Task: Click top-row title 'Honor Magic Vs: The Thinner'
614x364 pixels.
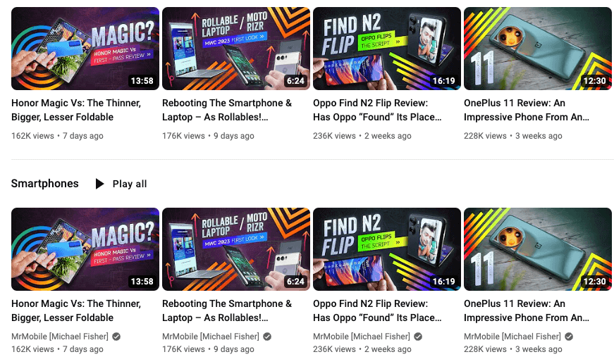Action: click(76, 110)
